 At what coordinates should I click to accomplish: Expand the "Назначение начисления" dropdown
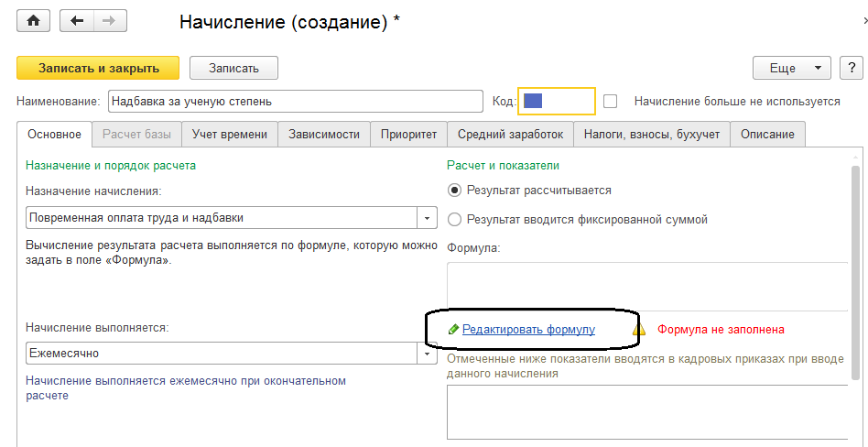pyautogui.click(x=428, y=218)
